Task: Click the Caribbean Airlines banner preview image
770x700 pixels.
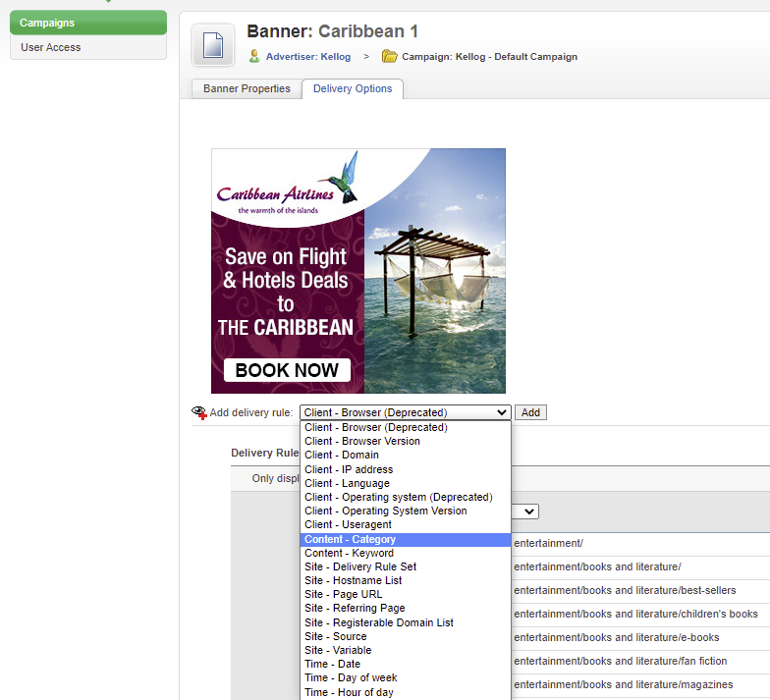Action: click(x=358, y=271)
